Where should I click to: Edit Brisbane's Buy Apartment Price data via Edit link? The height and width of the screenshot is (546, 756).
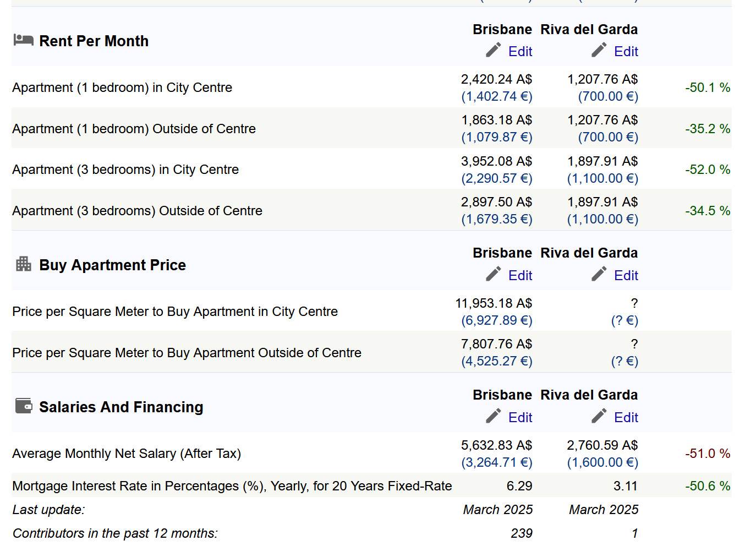[520, 276]
